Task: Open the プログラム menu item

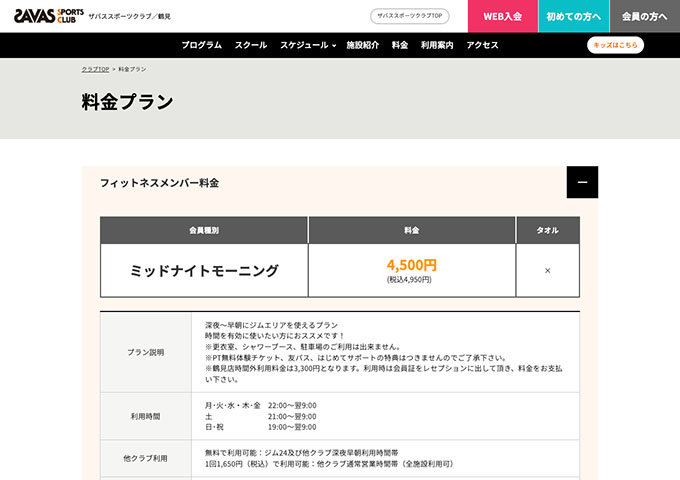Action: tap(202, 45)
